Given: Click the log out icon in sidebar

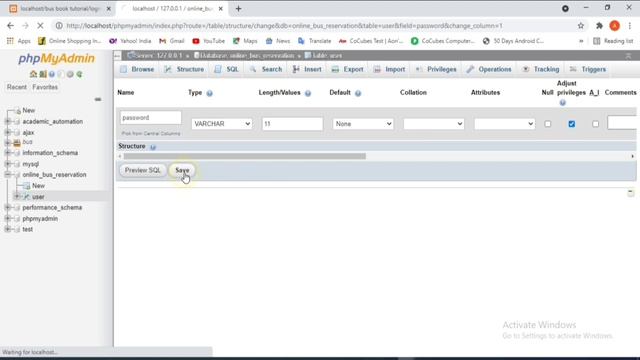Looking at the screenshot, I should coord(43,74).
